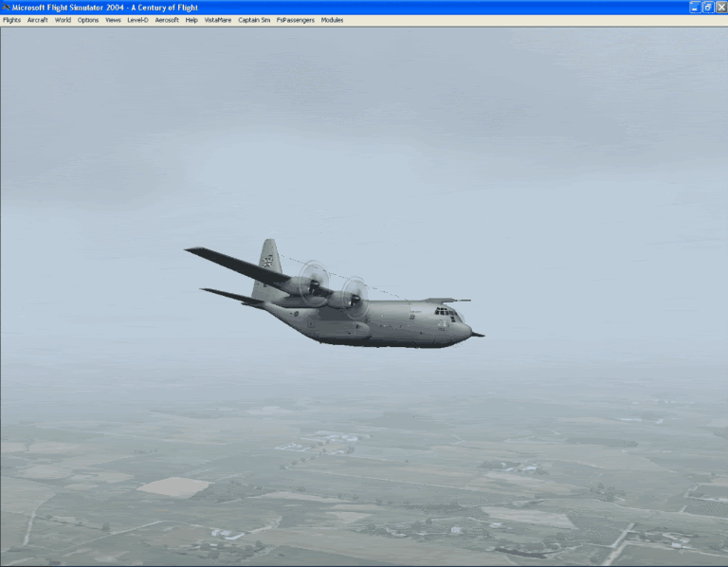Open the Captain Sim menu

(x=254, y=20)
